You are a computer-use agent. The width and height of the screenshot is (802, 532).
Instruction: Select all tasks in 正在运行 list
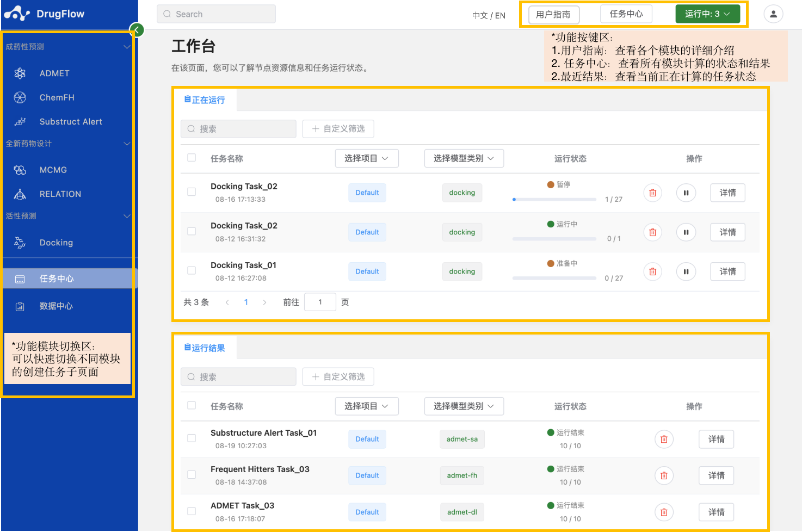tap(191, 157)
